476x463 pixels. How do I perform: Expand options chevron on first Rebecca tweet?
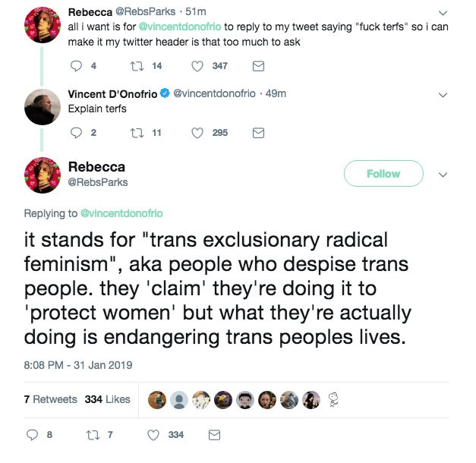pos(443,13)
